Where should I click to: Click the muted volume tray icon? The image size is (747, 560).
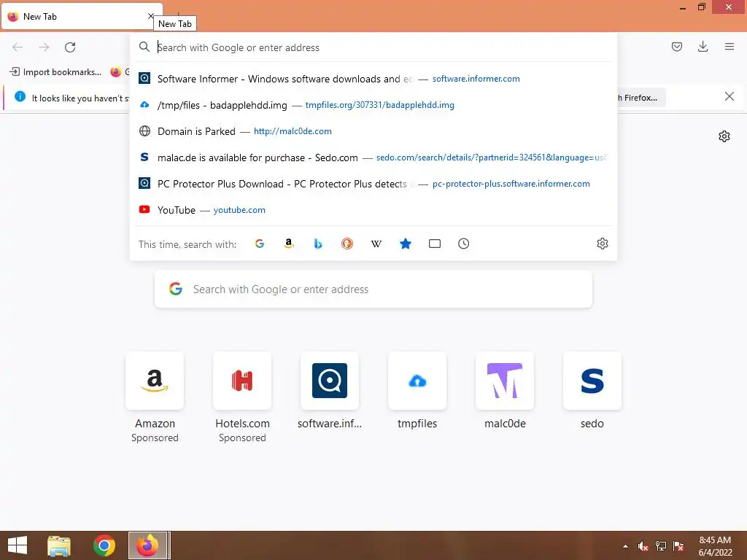click(643, 546)
